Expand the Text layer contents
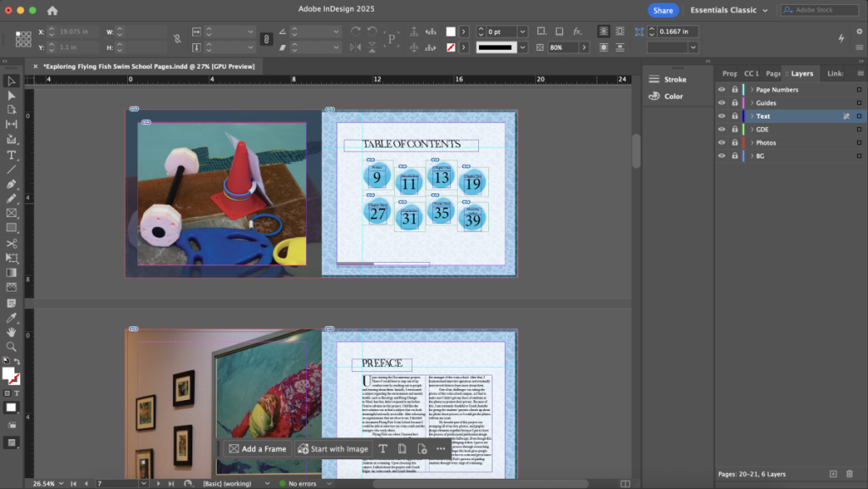The height and width of the screenshot is (489, 868). [x=752, y=116]
